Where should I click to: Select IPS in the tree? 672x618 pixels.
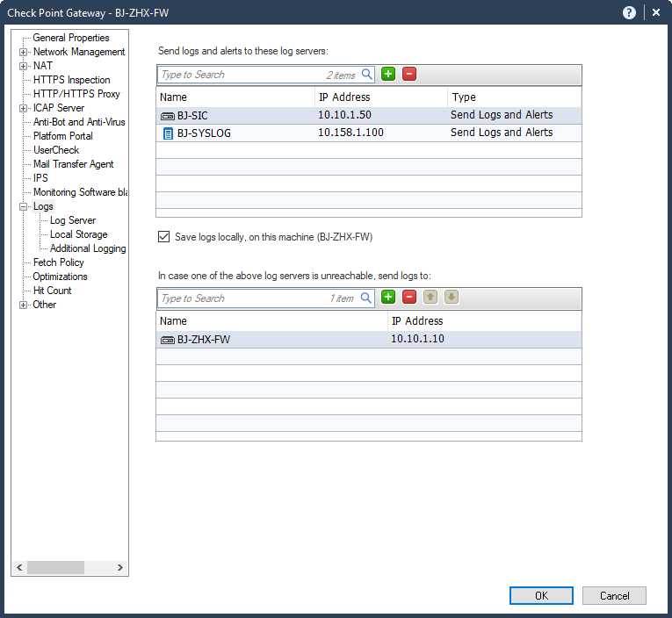(x=40, y=178)
